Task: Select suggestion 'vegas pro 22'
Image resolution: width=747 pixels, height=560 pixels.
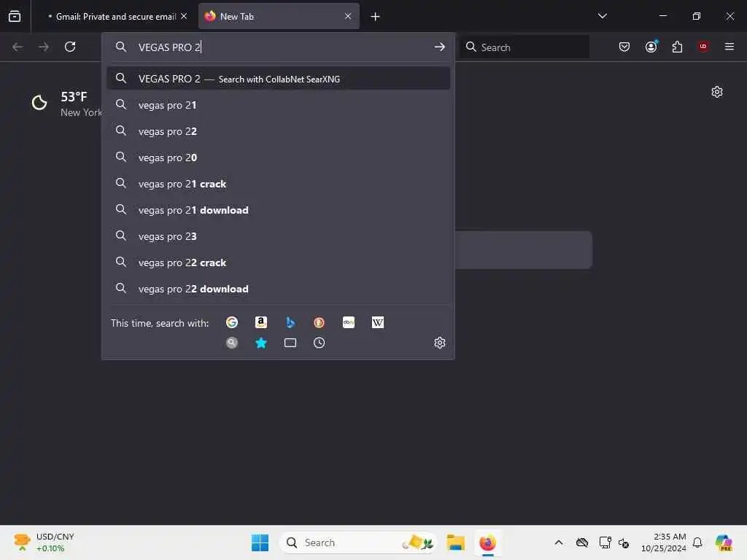Action: coord(279,131)
